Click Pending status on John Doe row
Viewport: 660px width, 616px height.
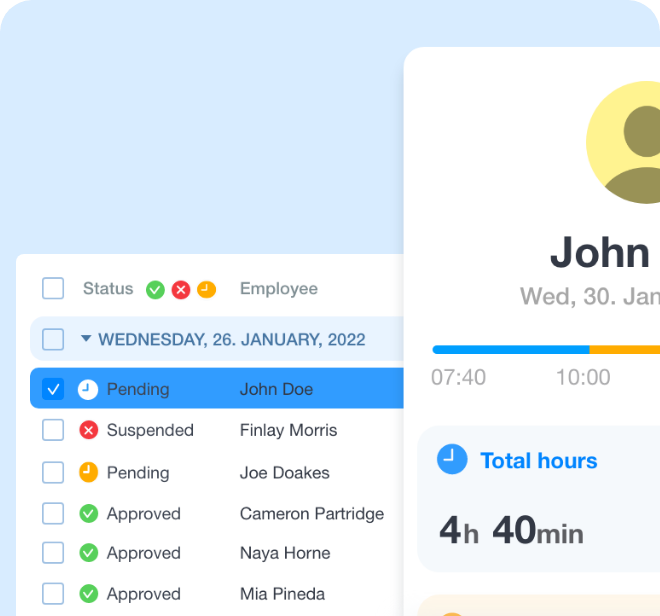coord(138,389)
